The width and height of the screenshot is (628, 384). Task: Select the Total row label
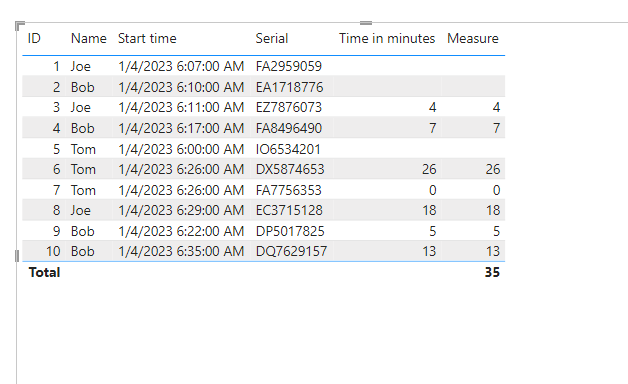click(x=44, y=272)
